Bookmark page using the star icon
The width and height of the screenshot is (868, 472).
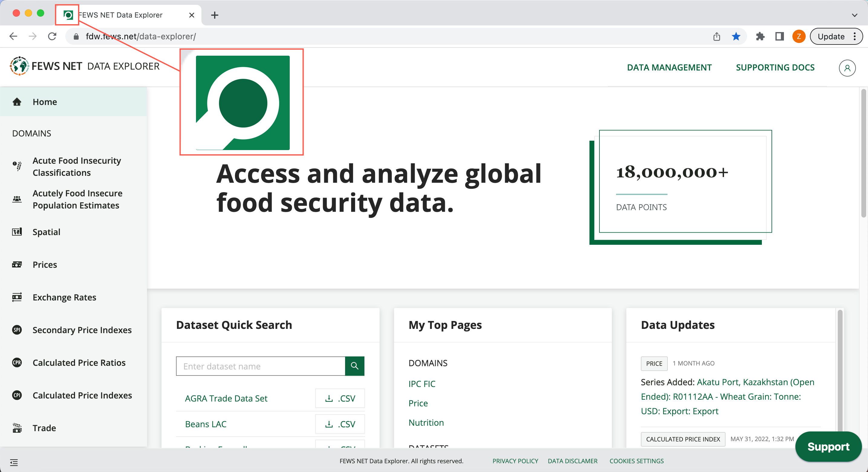[736, 36]
